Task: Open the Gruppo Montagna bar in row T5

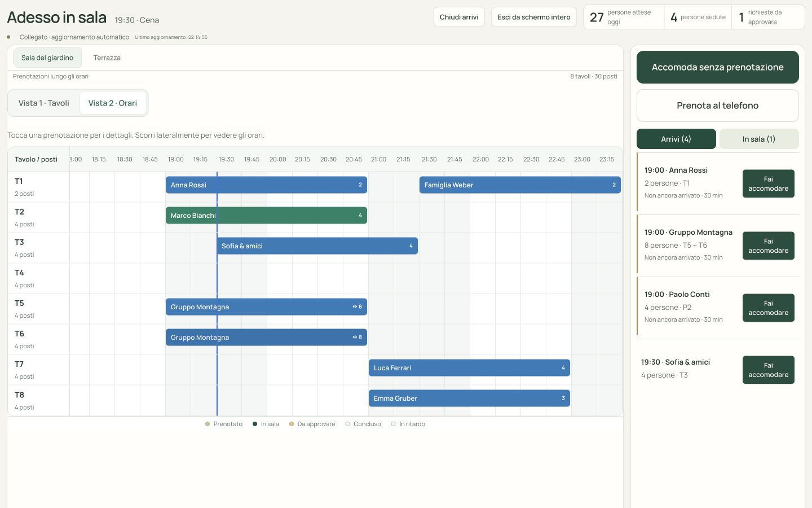Action: pos(266,307)
